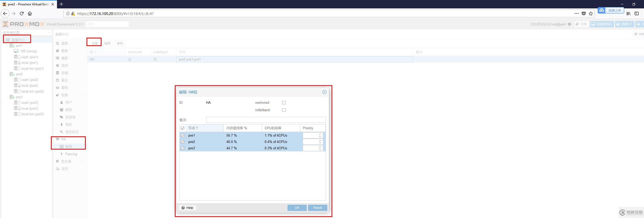
Task: Select the pve1 node in the tree
Action: click(x=19, y=46)
